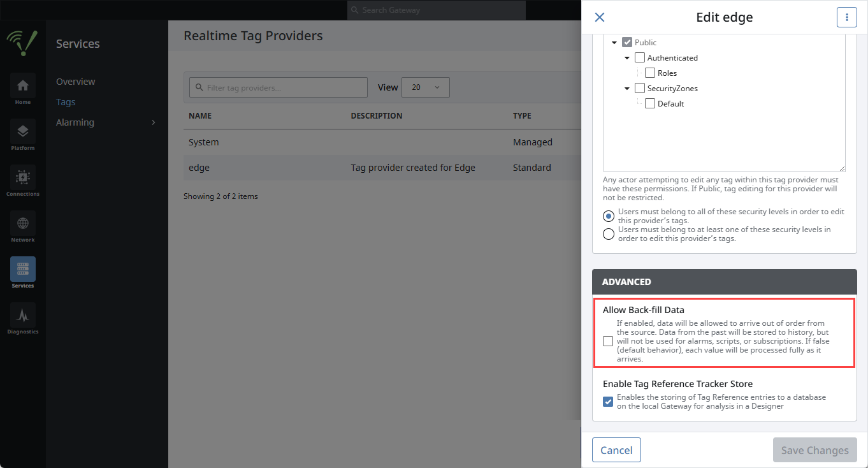Click the Standard type cell
868x468 pixels.
click(x=532, y=168)
